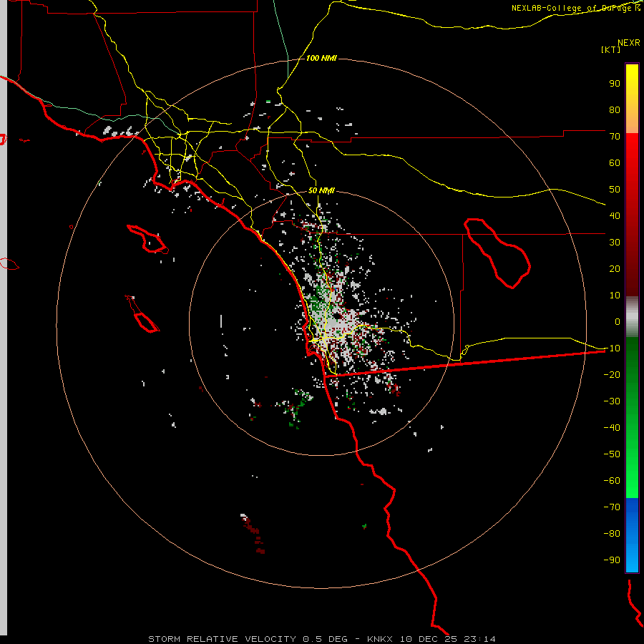Viewport: 644px width, 644px height.
Task: Click the "100 NMI" range ring label
Action: point(321,58)
